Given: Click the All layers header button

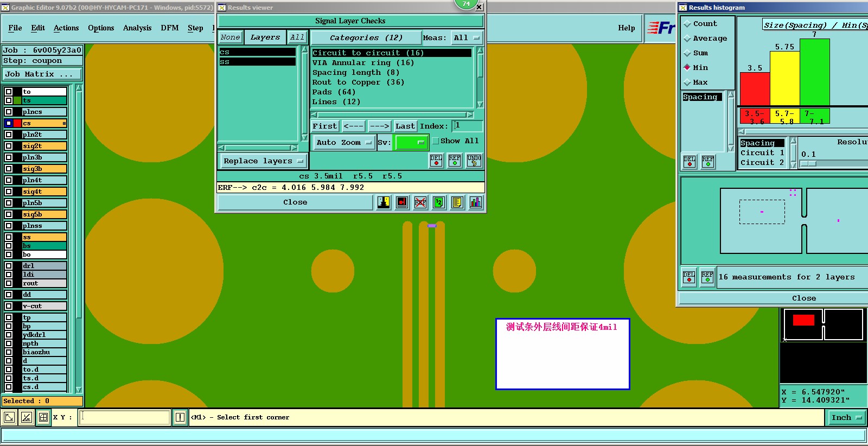Looking at the screenshot, I should tap(297, 37).
